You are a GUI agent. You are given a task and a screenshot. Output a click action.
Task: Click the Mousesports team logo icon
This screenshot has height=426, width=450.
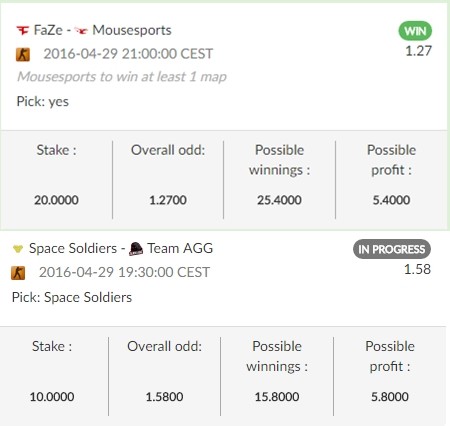(81, 31)
